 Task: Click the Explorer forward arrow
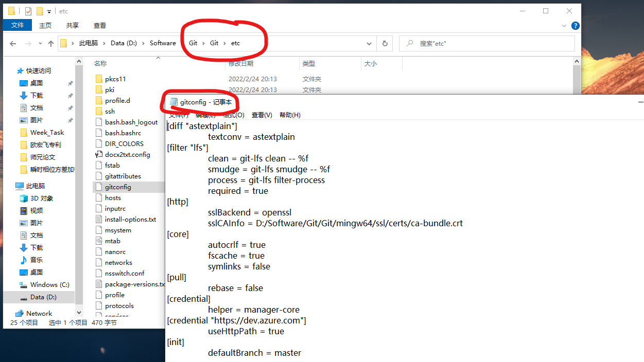pyautogui.click(x=28, y=44)
